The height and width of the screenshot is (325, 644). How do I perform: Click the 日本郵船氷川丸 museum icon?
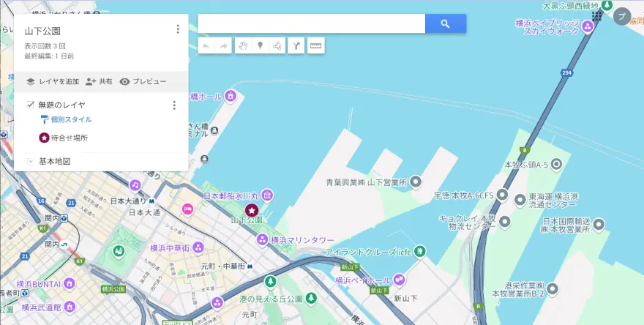click(267, 195)
